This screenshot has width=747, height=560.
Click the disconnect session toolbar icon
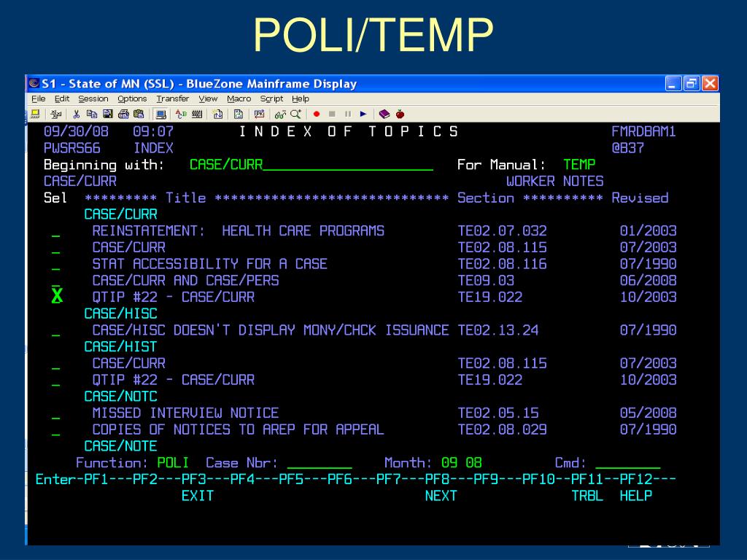coord(56,114)
